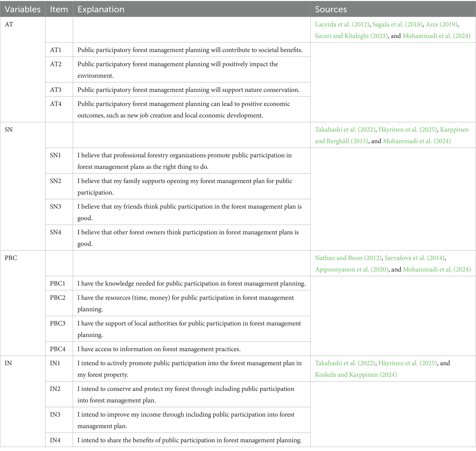Screen dimensions: 476x451
Task: Click Häyrinen et al. (2025) in IN row
Action: (x=407, y=363)
